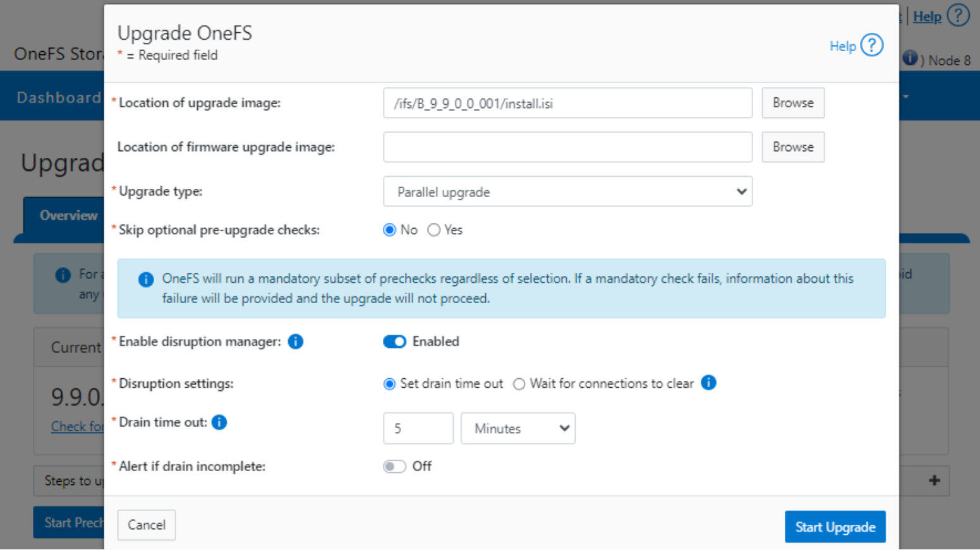Viewport: 980px width, 550px height.
Task: Click info icon next to Drain time out
Action: (219, 422)
